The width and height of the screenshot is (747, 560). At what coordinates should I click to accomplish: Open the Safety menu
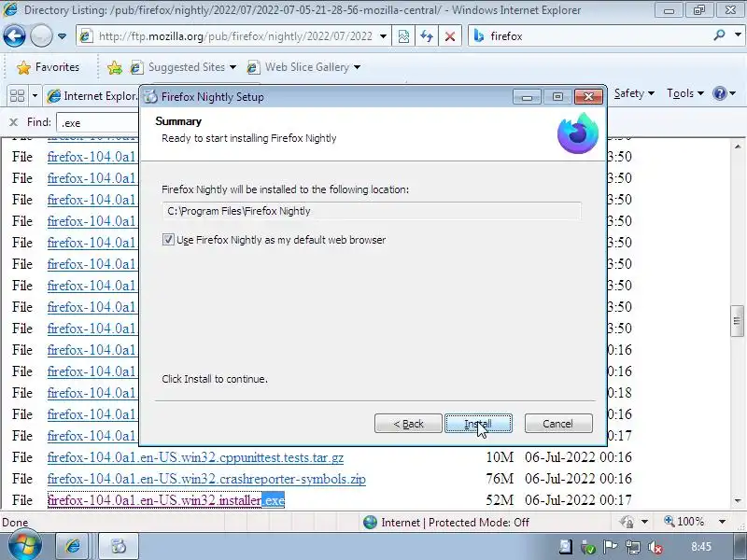point(634,93)
